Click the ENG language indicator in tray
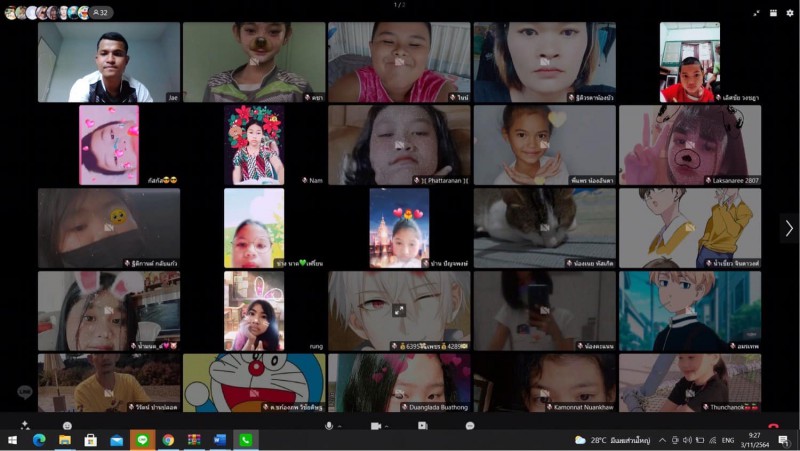The height and width of the screenshot is (451, 800). 728,440
